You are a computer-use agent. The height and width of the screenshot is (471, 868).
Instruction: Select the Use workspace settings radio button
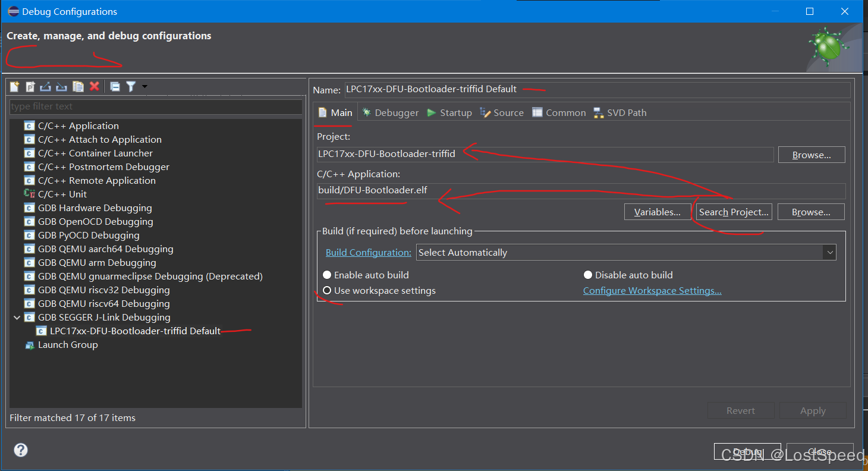(327, 290)
